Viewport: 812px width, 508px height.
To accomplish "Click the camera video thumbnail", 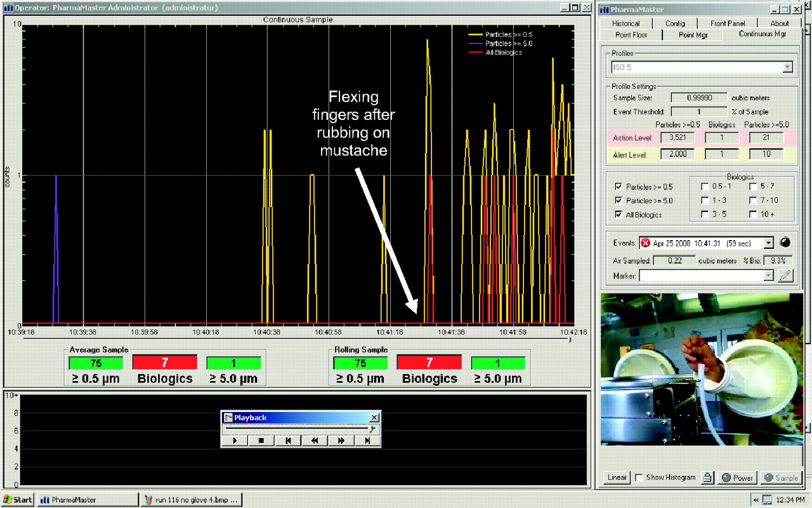I will (702, 369).
